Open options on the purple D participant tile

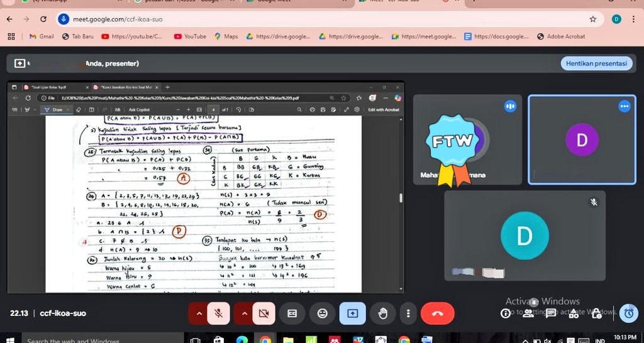coord(625,106)
